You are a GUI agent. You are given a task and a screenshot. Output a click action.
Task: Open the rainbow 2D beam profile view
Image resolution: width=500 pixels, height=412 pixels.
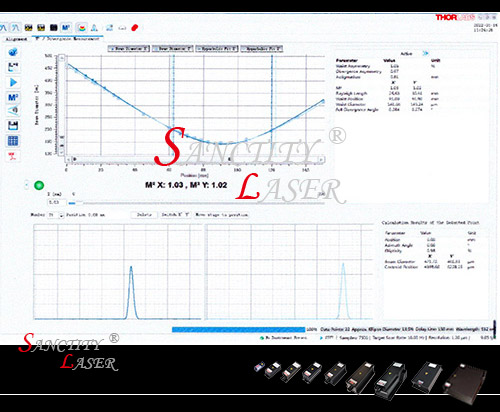[82, 28]
